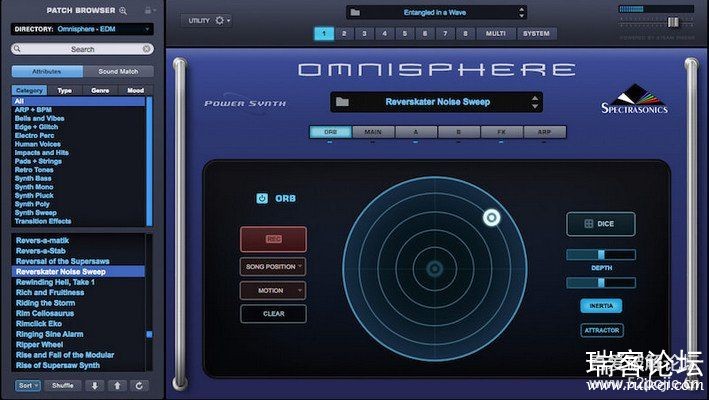
Task: Open the Sort dropdown
Action: tap(28, 386)
